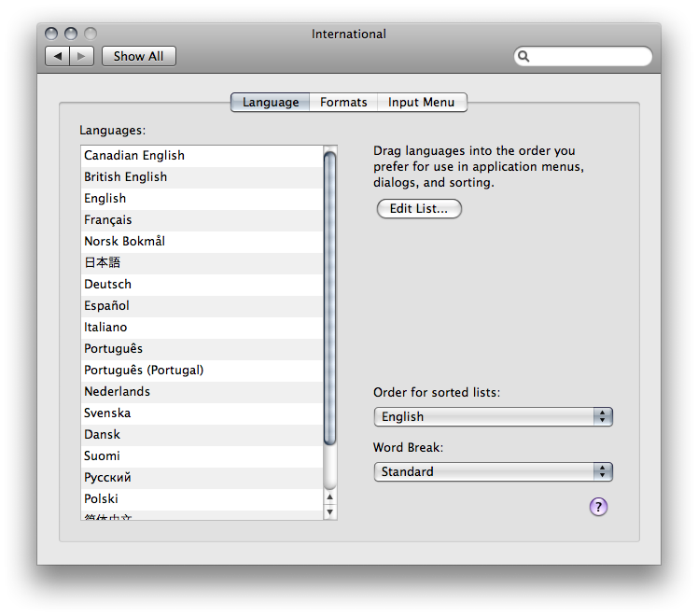Screen dimensions: 698x616
Task: Click the back arrow navigation button
Action: tap(58, 56)
